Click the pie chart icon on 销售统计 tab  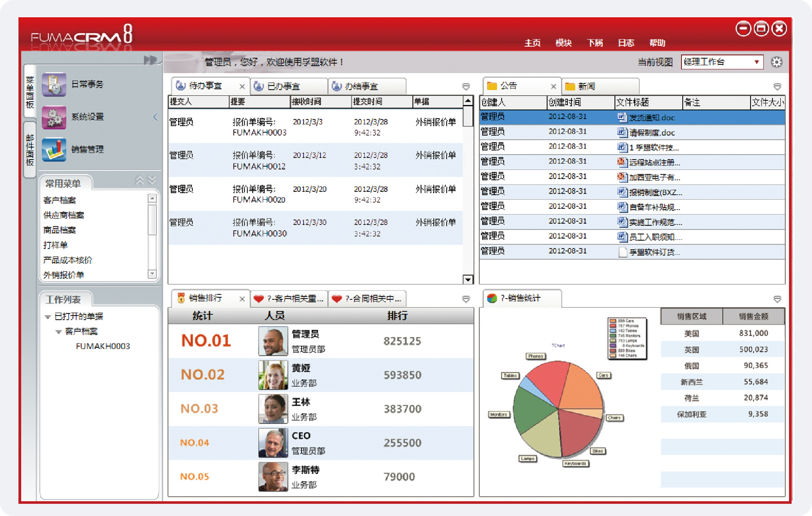(492, 298)
